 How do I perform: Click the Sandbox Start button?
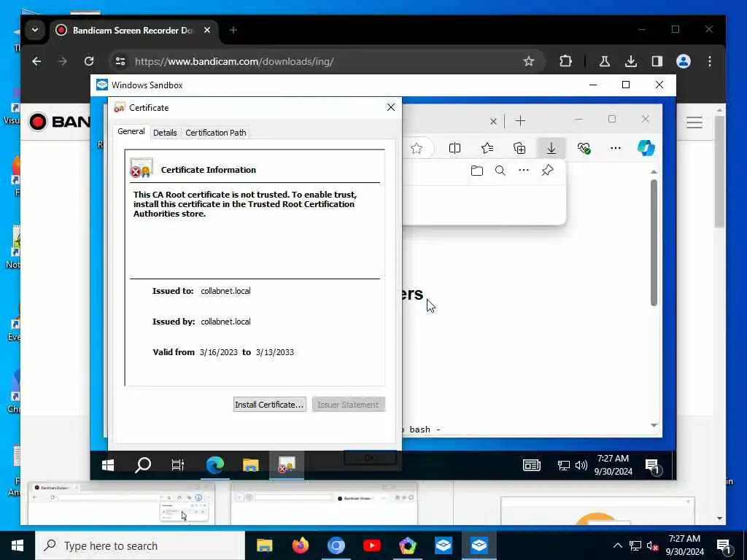108,465
